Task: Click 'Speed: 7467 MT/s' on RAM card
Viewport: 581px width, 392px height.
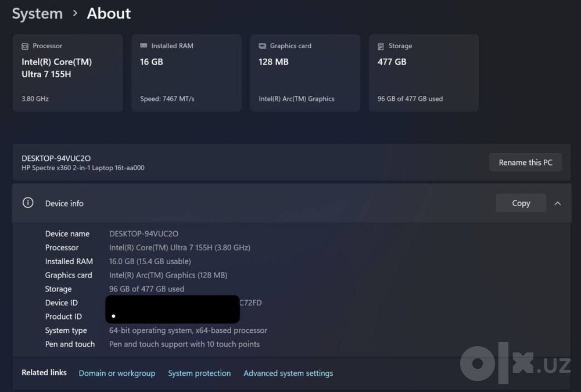Action: tap(167, 99)
